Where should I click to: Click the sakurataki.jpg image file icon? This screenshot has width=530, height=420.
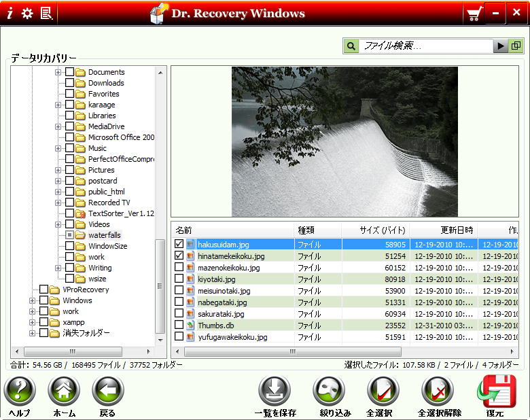[191, 314]
